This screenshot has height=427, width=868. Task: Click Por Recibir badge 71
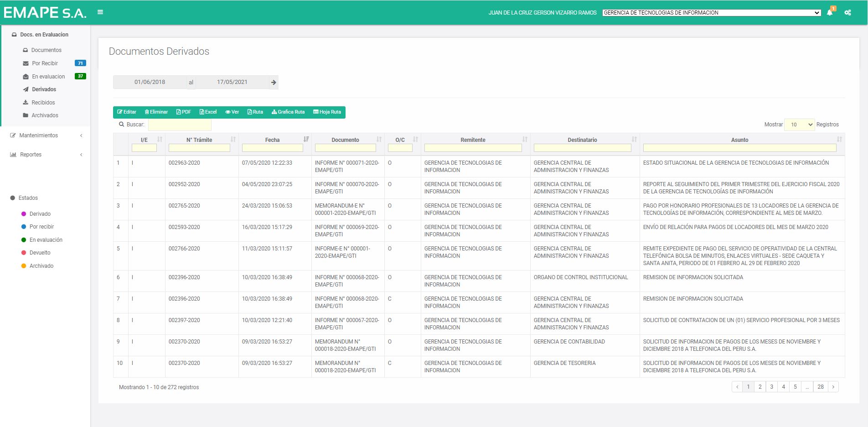(80, 63)
